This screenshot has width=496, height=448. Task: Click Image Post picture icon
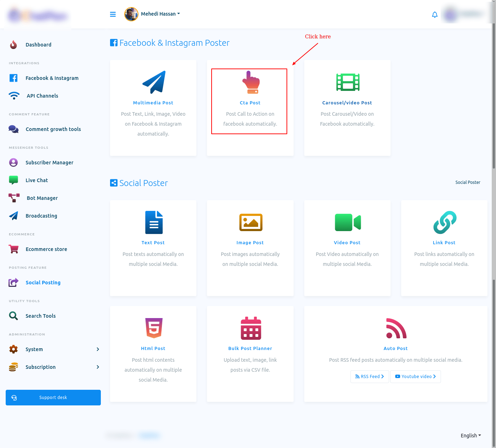pos(251,222)
